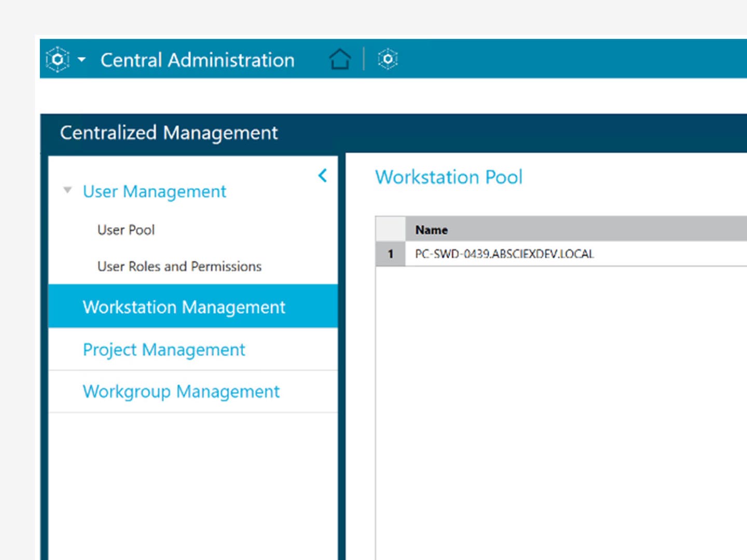Collapse the navigation panel with left chevron
Screen dimensions: 747x560
click(323, 176)
